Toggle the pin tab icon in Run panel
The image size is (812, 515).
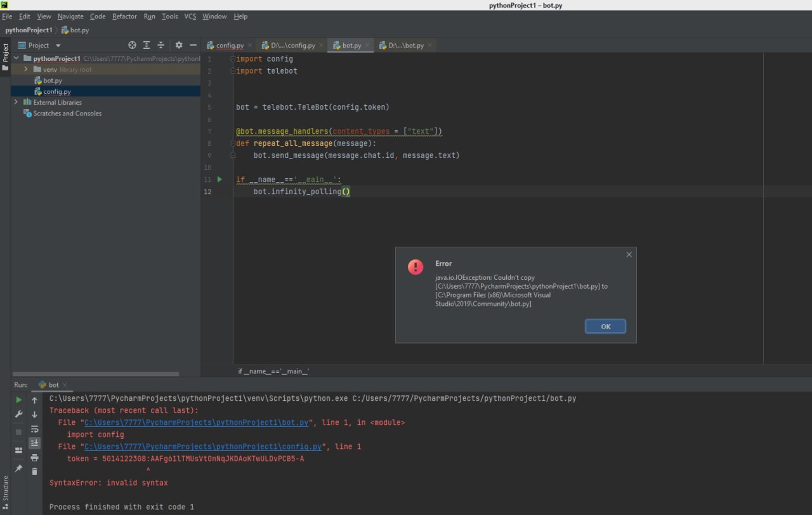coord(18,468)
